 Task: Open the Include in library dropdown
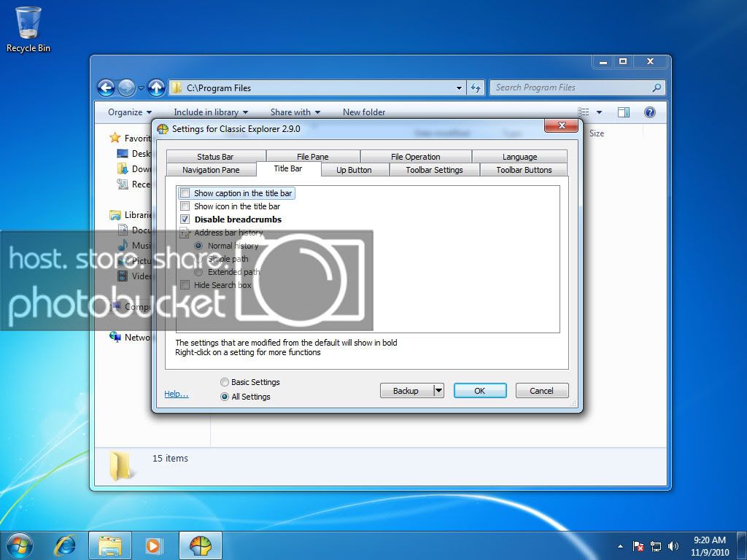point(211,112)
